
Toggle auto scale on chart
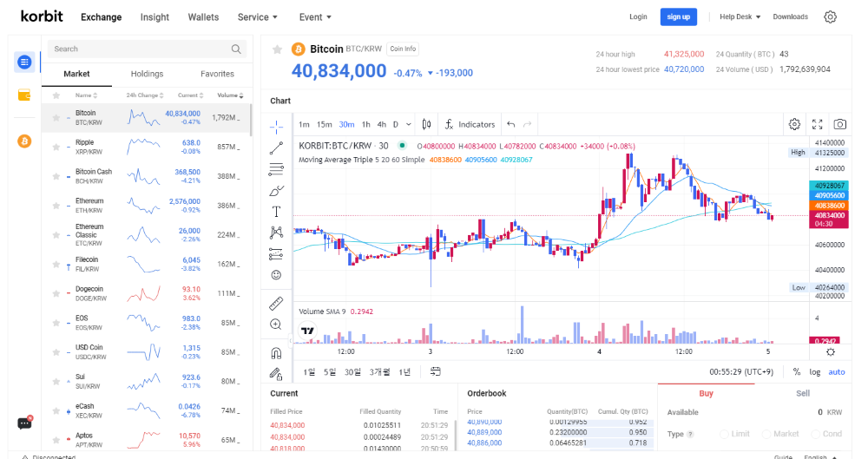coord(837,372)
